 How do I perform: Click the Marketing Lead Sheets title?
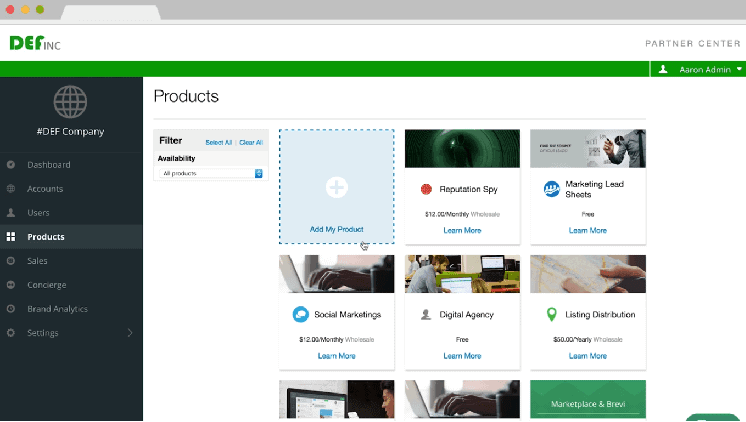(595, 189)
